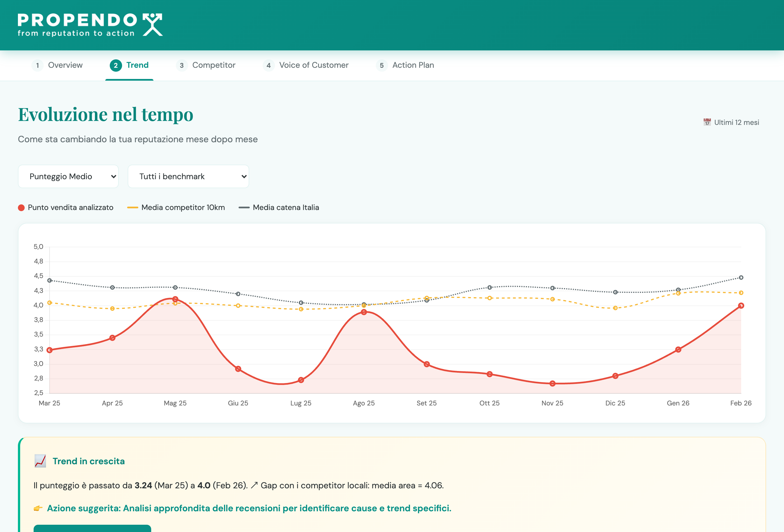Click red data point for Ott 25
The width and height of the screenshot is (784, 532).
point(489,374)
